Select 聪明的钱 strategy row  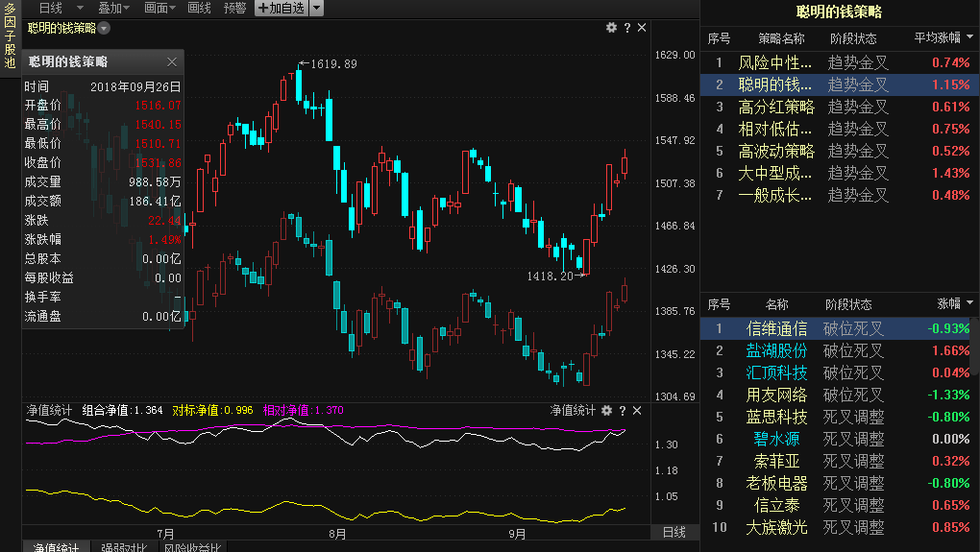pos(840,84)
